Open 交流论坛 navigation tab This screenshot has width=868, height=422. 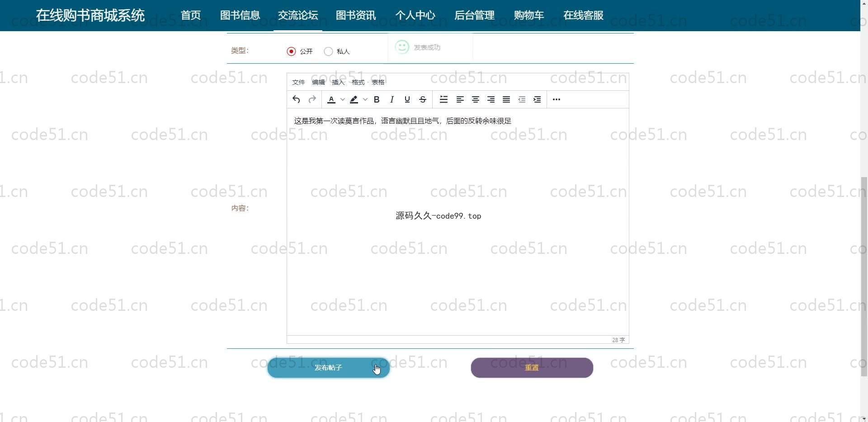click(x=298, y=15)
